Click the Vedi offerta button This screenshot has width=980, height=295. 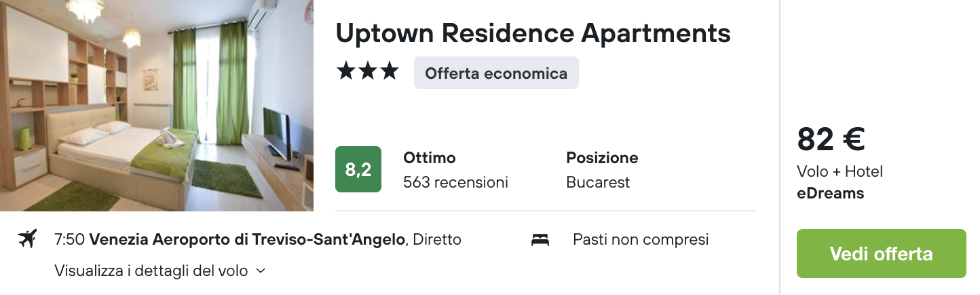[x=881, y=254]
